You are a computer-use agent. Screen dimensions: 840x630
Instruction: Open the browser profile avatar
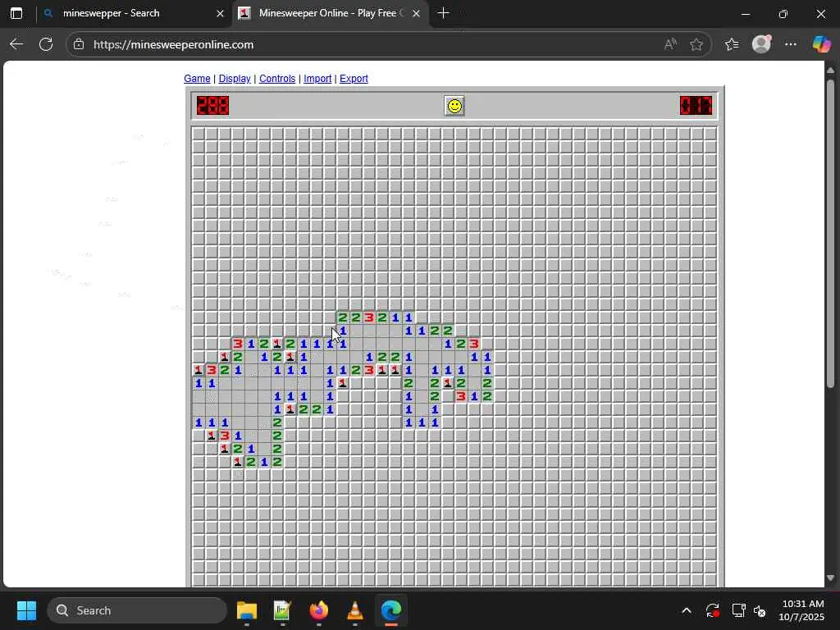[x=761, y=44]
